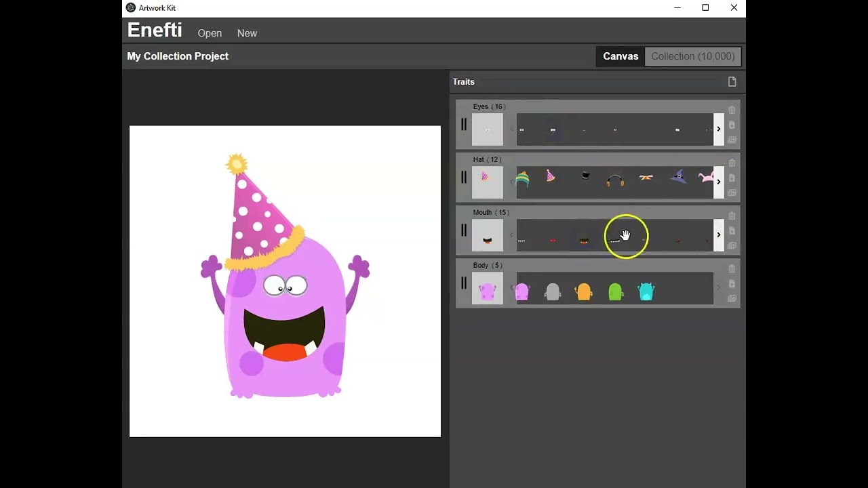Click the current Mouth preview box
868x488 pixels.
[488, 235]
